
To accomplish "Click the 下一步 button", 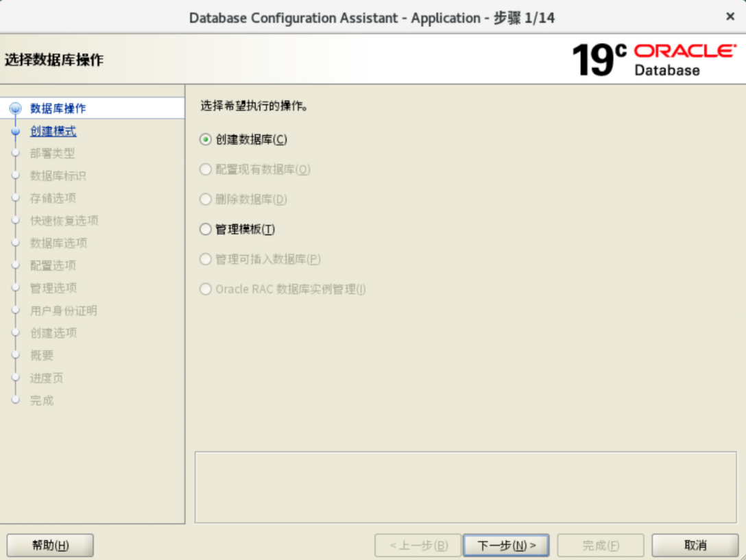I will coord(506,546).
